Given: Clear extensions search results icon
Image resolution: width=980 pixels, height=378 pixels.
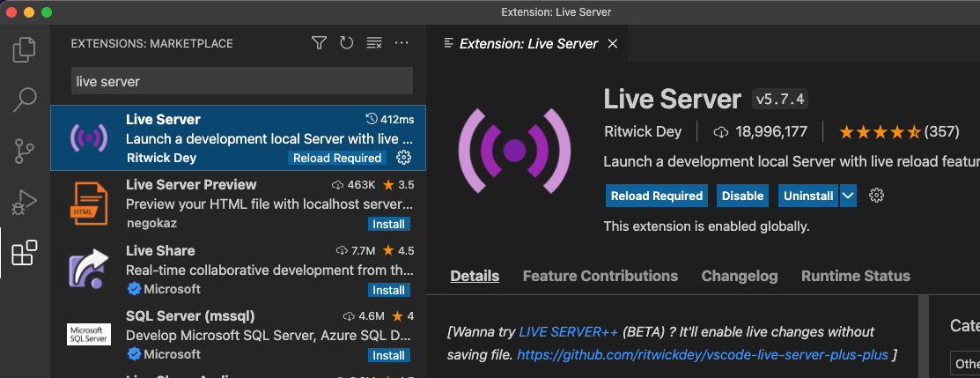Looking at the screenshot, I should pos(373,42).
